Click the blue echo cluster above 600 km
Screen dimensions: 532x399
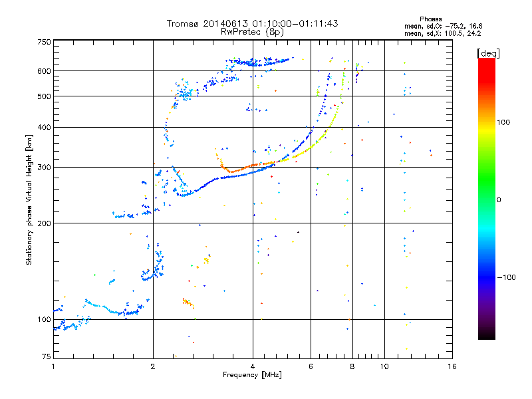coord(258,62)
